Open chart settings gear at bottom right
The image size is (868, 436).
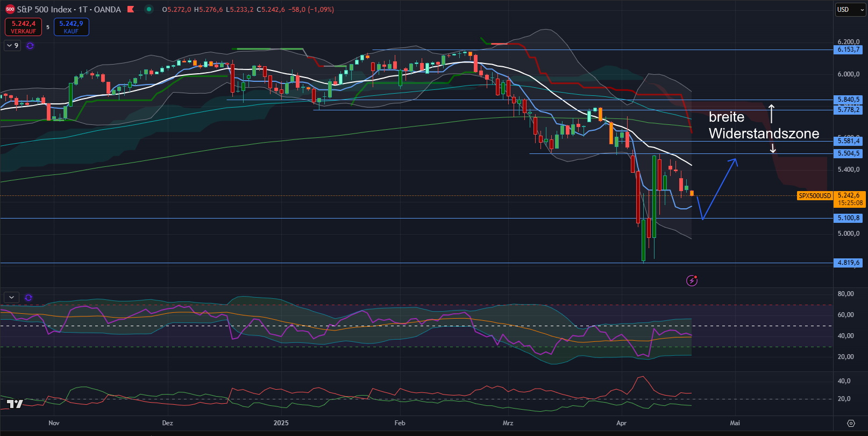851,423
